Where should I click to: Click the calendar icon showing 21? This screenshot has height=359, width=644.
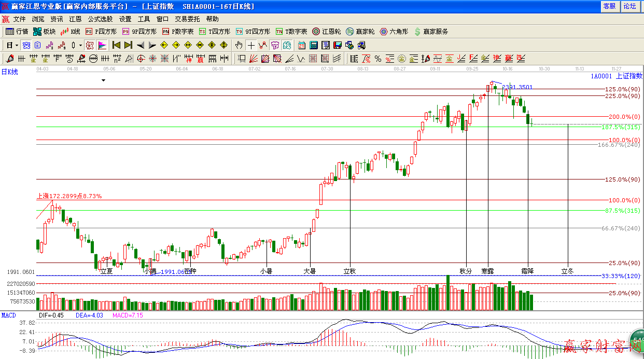302,45
